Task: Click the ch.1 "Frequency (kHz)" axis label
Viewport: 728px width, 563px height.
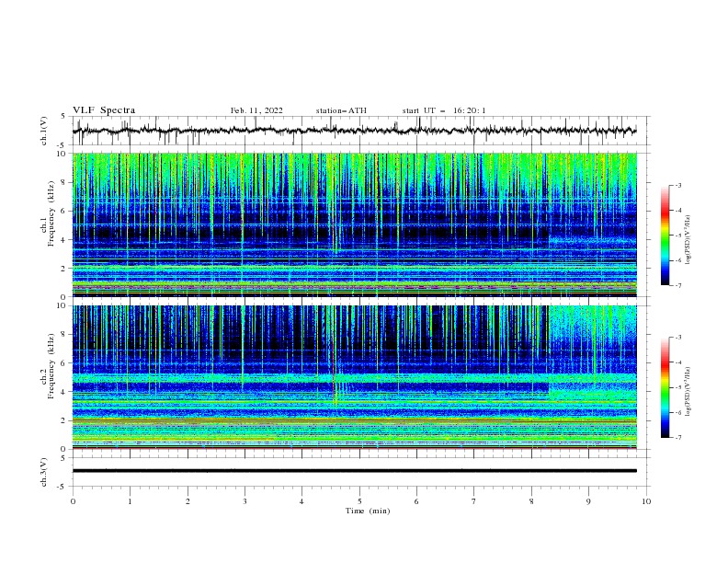Action: (x=51, y=214)
